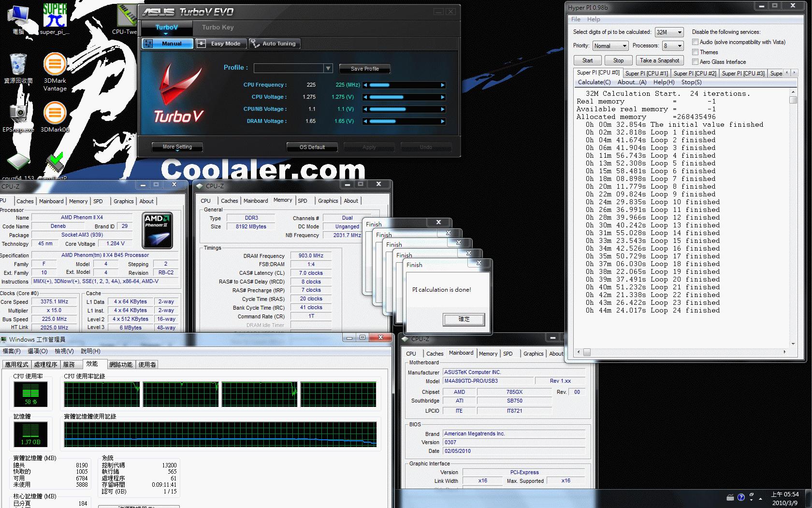Open the super_pi desktop shortcut

pos(55,18)
